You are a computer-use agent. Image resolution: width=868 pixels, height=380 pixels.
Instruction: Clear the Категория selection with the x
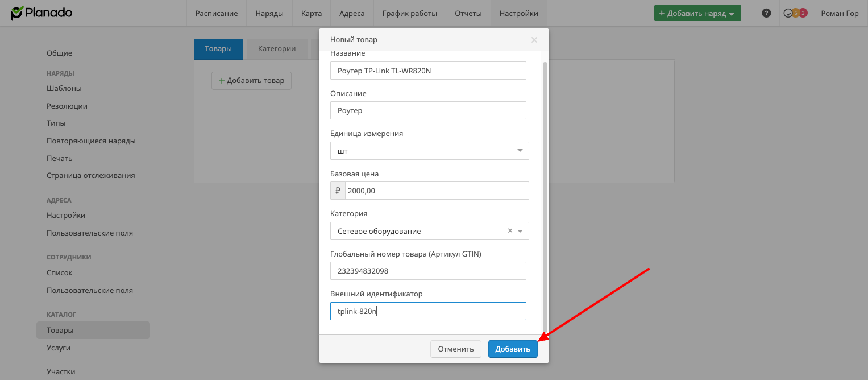pyautogui.click(x=510, y=231)
